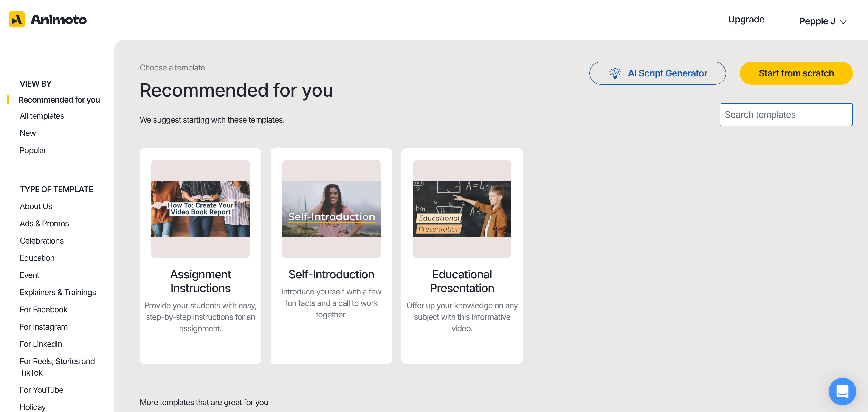
Task: Open the Celebrations template category
Action: click(x=41, y=241)
